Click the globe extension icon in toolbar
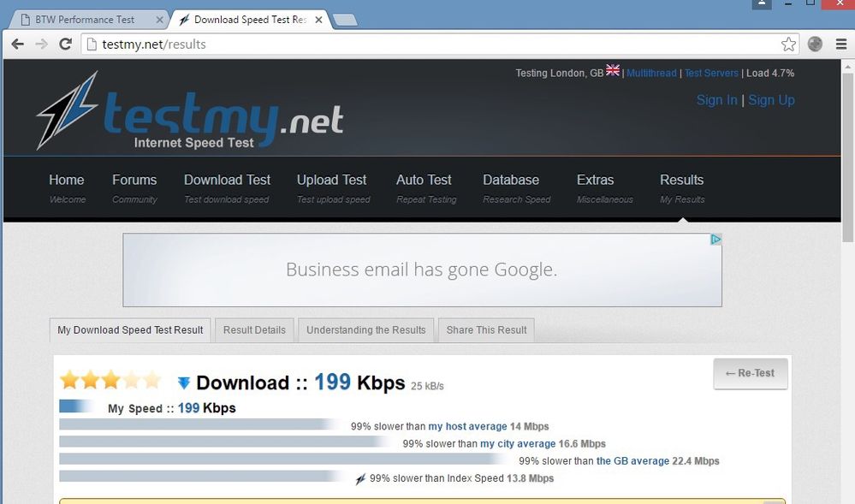Image resolution: width=855 pixels, height=504 pixels. click(x=815, y=44)
